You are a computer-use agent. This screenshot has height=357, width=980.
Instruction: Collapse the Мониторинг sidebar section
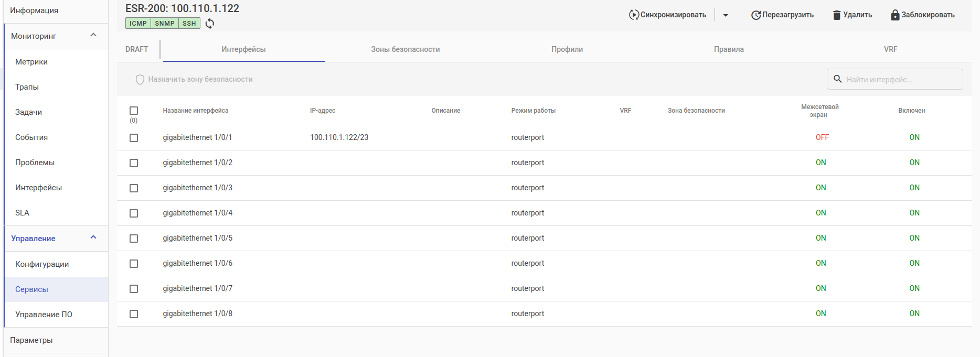(93, 35)
